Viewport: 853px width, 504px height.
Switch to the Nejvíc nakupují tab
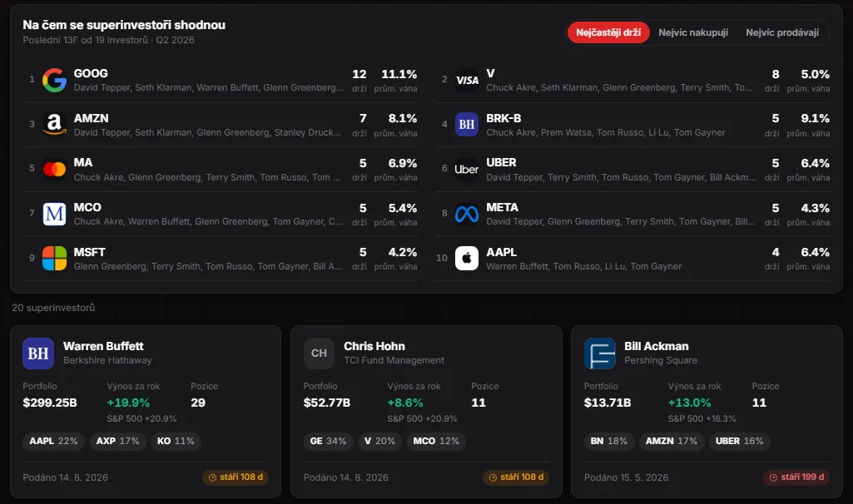point(693,32)
